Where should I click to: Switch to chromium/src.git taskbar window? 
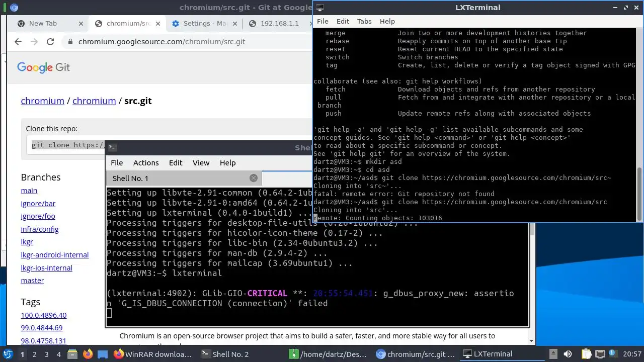tap(416, 354)
